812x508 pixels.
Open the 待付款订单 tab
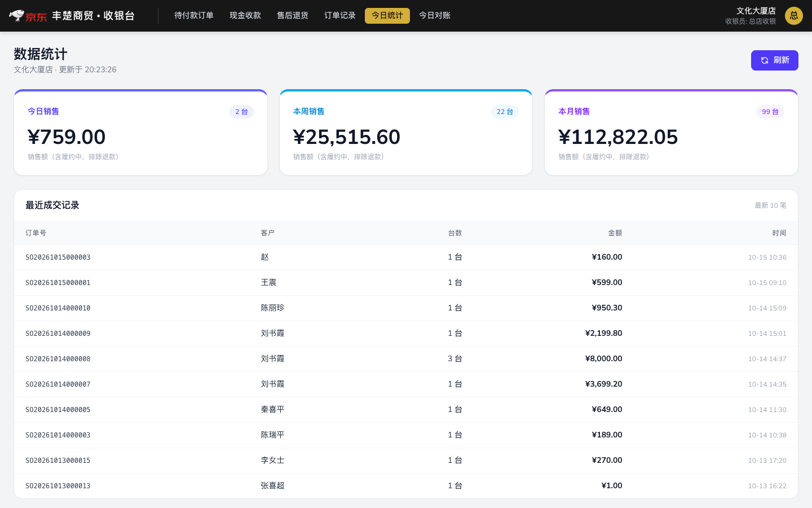(194, 16)
